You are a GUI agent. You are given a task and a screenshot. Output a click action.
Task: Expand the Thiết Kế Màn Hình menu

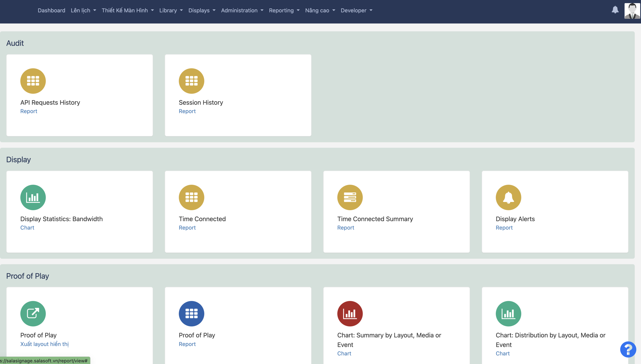pos(128,10)
